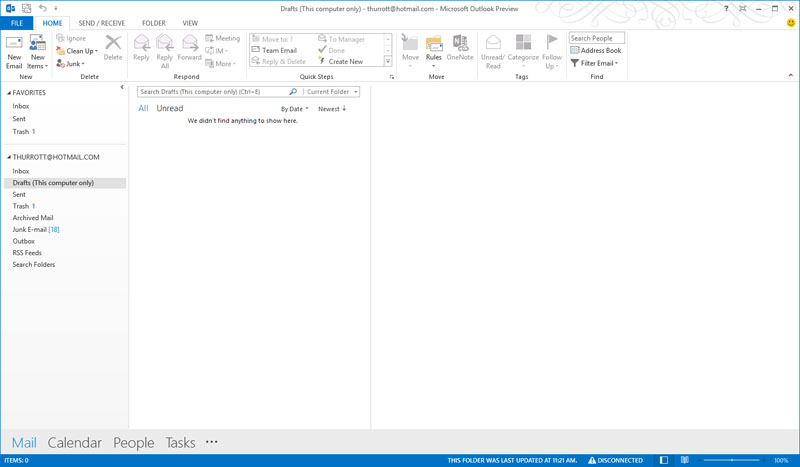Select the Outbox folder

[x=23, y=241]
